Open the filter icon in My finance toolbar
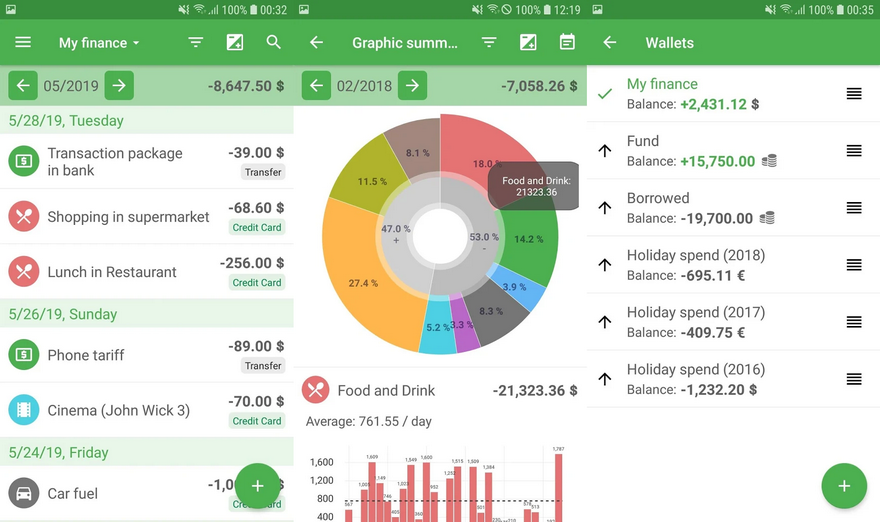 coord(196,43)
